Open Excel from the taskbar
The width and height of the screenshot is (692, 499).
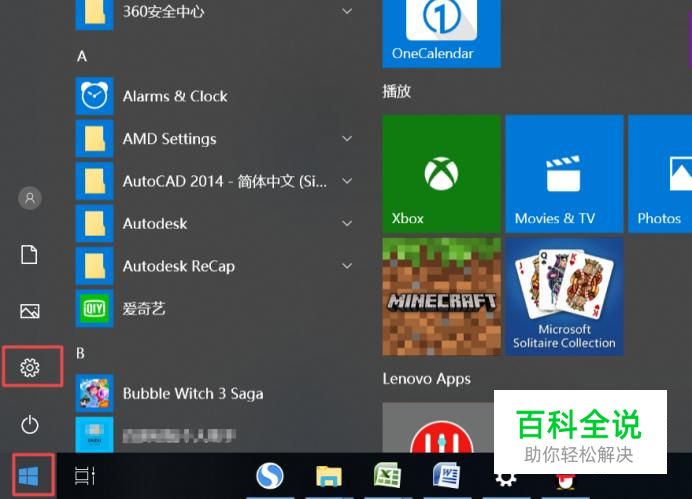point(387,476)
